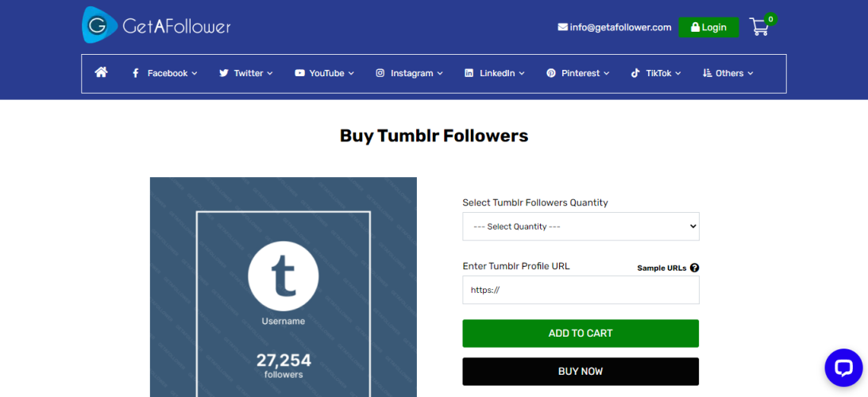Open the LinkedIn menu item
This screenshot has height=397, width=868.
tap(495, 73)
